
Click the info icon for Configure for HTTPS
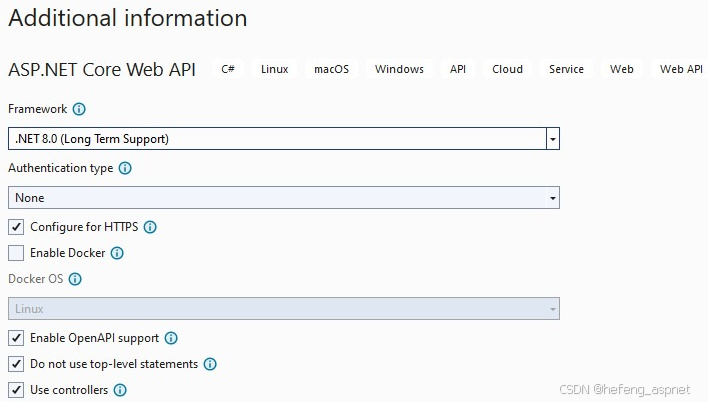coord(150,227)
